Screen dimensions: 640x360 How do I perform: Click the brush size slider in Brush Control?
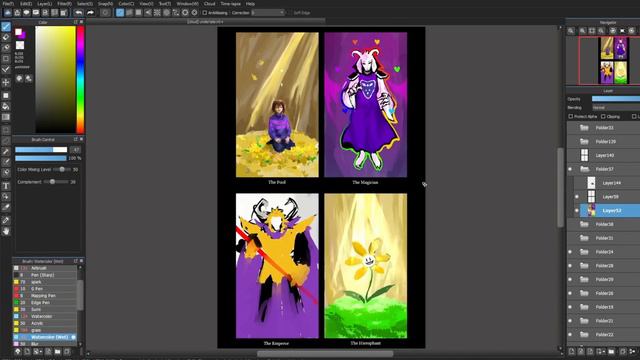click(x=41, y=150)
